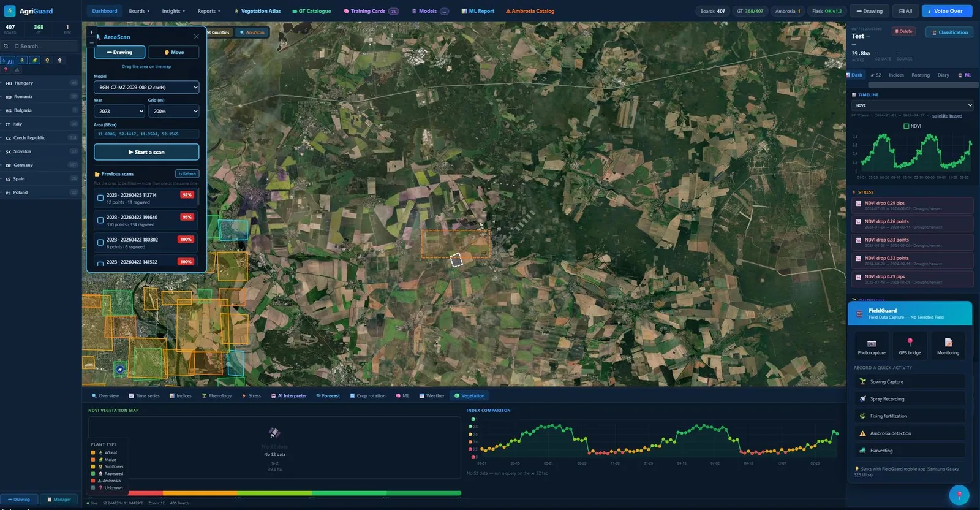
Task: Delete the Test field
Action: tap(903, 31)
